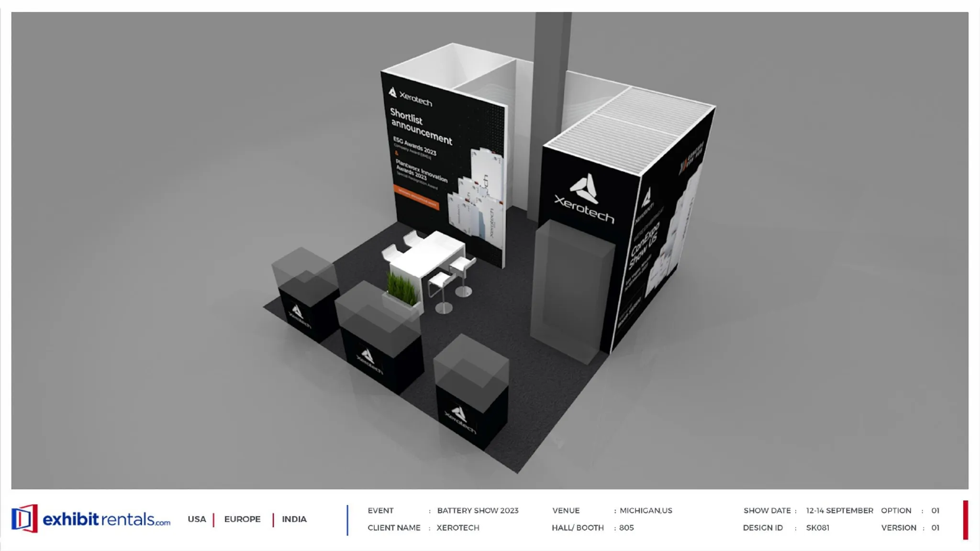Viewport: 980px width, 551px height.
Task: Click the show date 12-14 SEPTEMBER
Action: click(839, 511)
